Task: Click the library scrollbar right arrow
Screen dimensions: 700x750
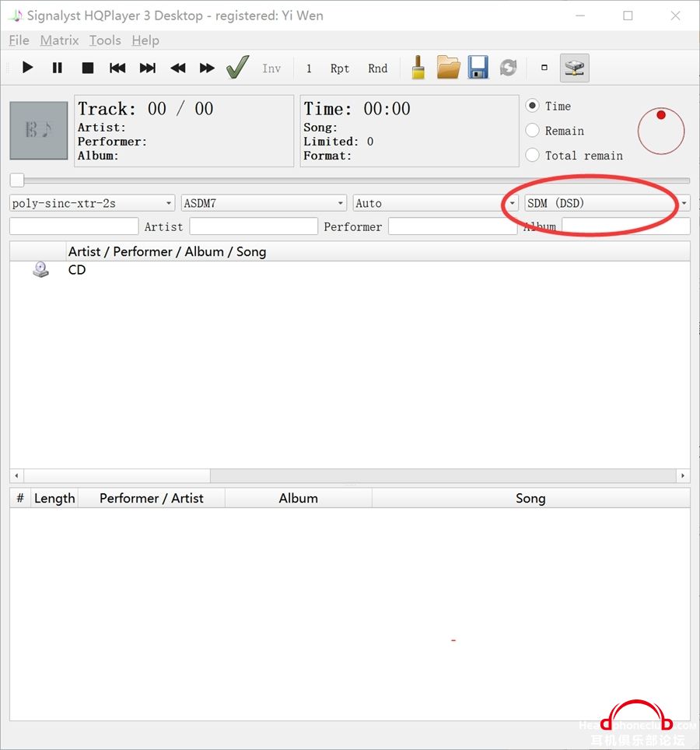Action: coord(683,475)
